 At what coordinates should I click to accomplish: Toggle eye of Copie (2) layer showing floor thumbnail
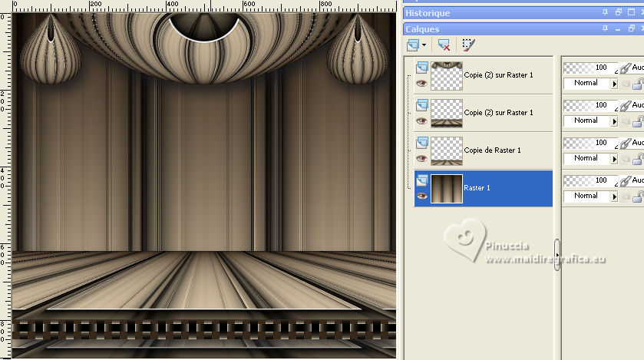coord(422,121)
